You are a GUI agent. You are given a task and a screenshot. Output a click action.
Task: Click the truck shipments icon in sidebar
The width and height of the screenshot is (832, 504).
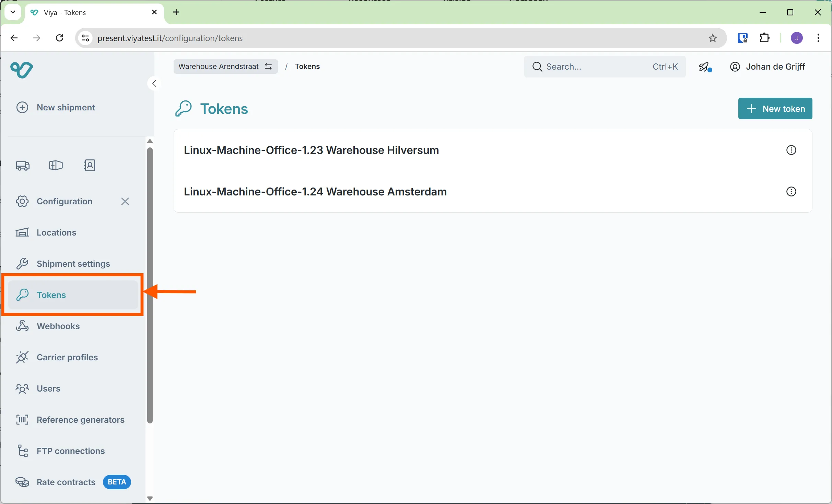(x=23, y=166)
